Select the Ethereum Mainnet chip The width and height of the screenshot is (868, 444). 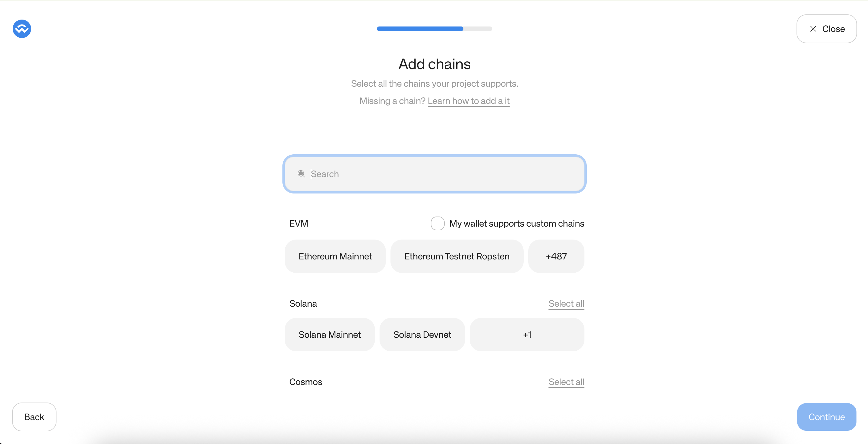pos(335,256)
